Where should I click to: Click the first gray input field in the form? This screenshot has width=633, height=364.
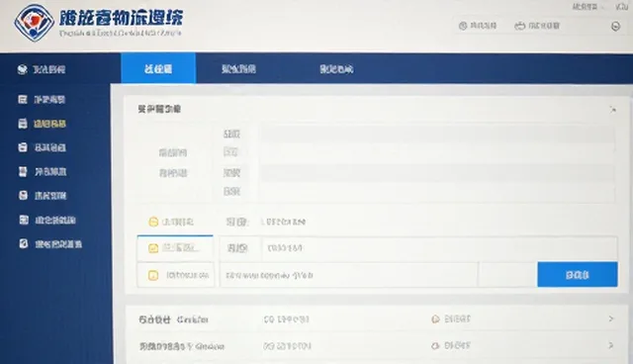(x=437, y=134)
